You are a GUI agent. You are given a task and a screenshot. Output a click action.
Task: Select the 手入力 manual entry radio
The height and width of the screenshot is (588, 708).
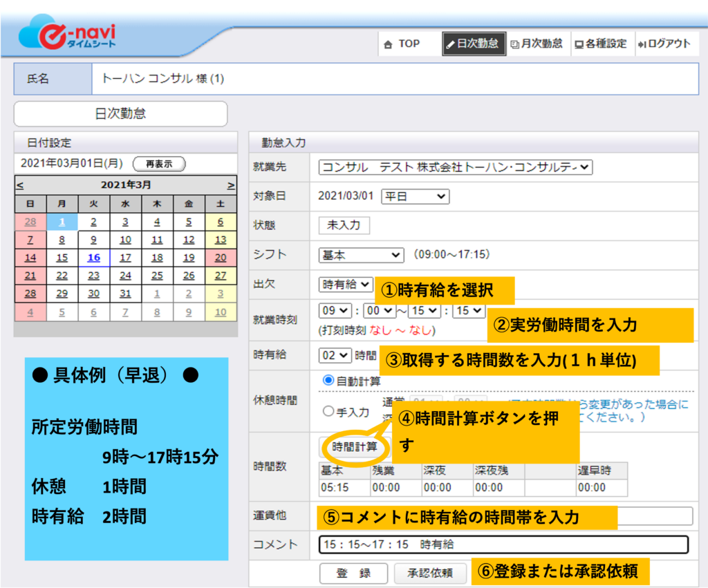[328, 411]
